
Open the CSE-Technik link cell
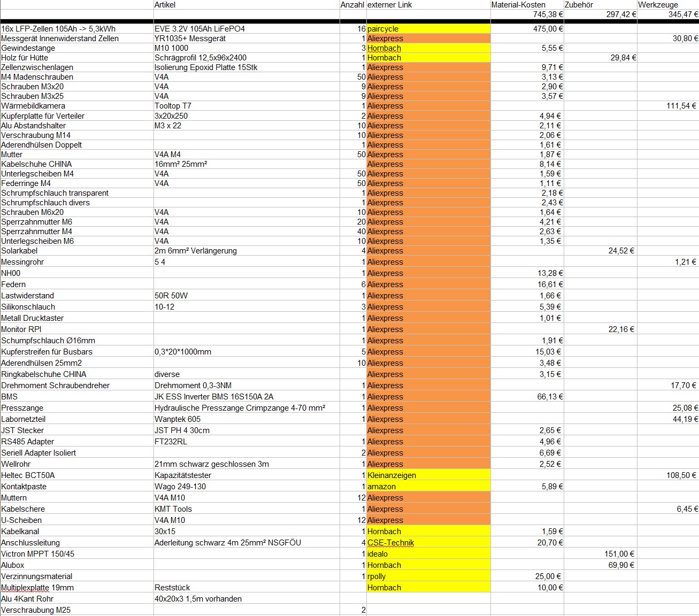(x=428, y=543)
